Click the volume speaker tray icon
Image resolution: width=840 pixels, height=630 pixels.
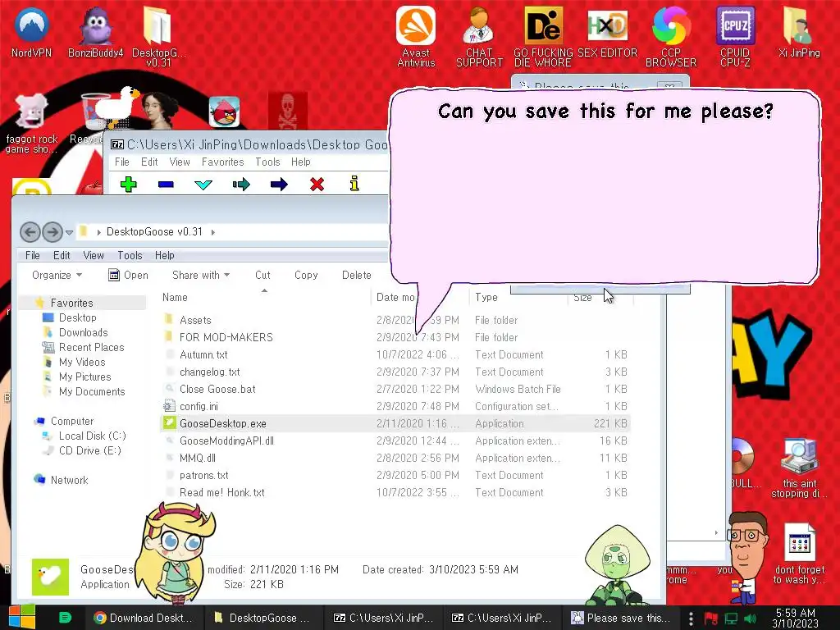(751, 619)
